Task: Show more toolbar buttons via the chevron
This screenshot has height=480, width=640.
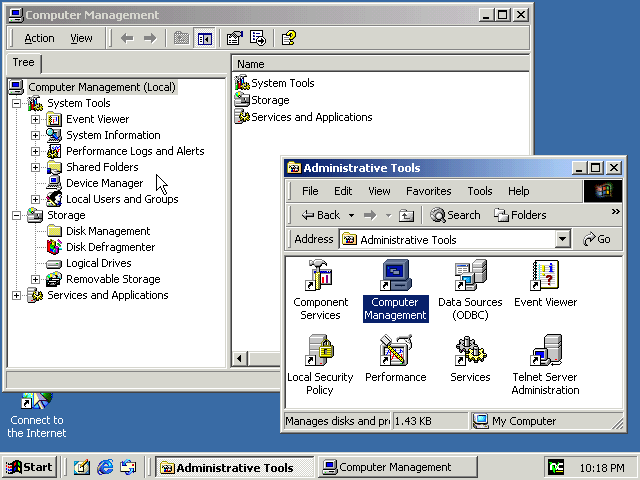Action: pos(616,211)
